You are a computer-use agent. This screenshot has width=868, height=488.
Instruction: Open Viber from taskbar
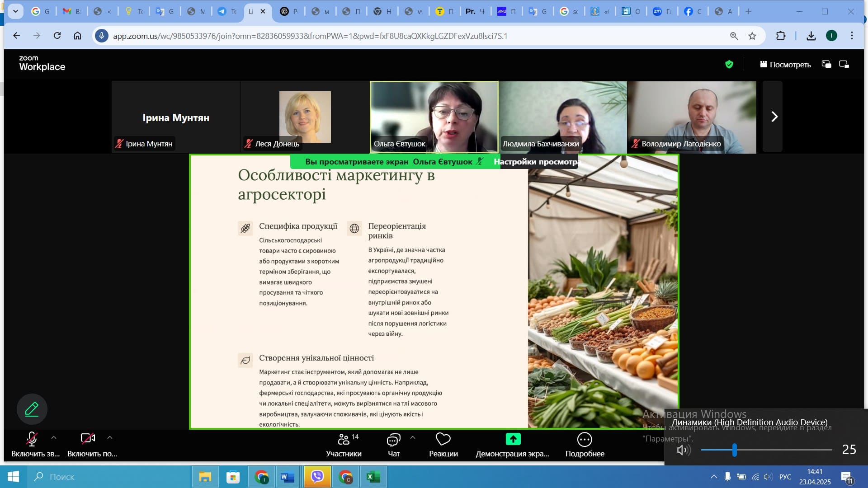tap(317, 477)
